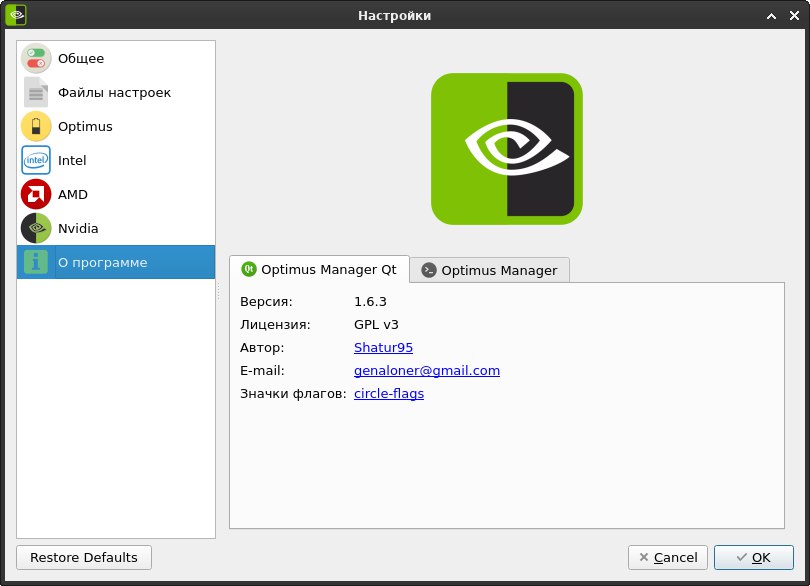This screenshot has height=586, width=810.
Task: Open the Shatur95 author link
Action: (383, 347)
